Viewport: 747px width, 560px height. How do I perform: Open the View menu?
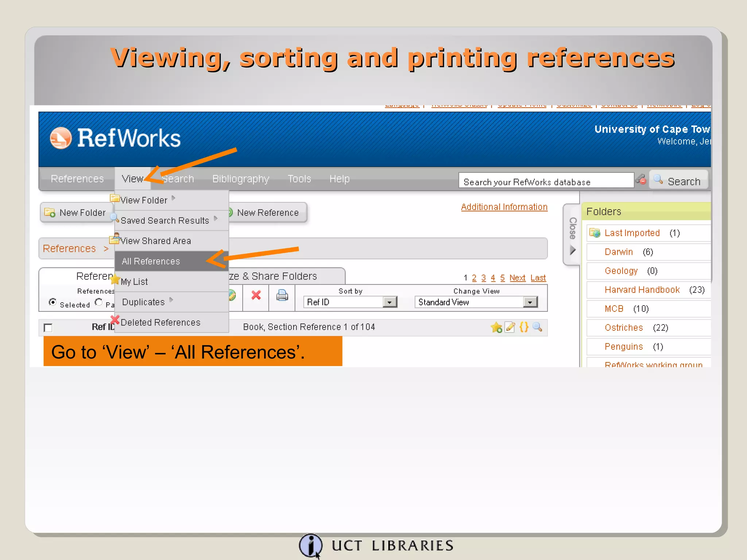133,179
